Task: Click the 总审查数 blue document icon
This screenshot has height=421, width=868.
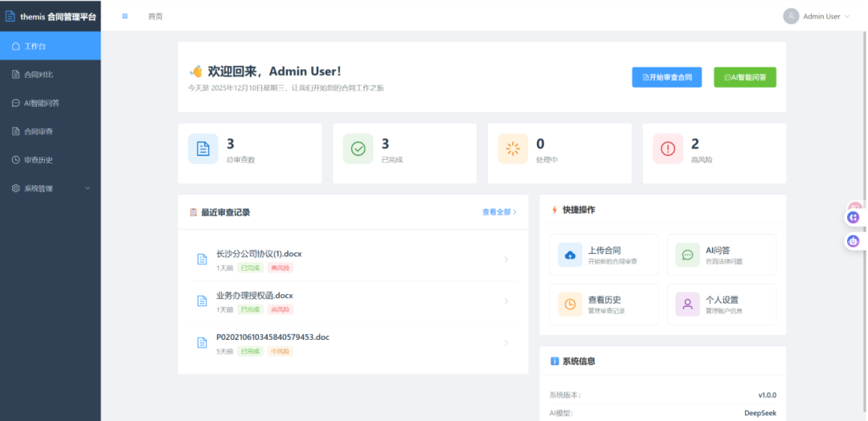Action: (x=203, y=149)
